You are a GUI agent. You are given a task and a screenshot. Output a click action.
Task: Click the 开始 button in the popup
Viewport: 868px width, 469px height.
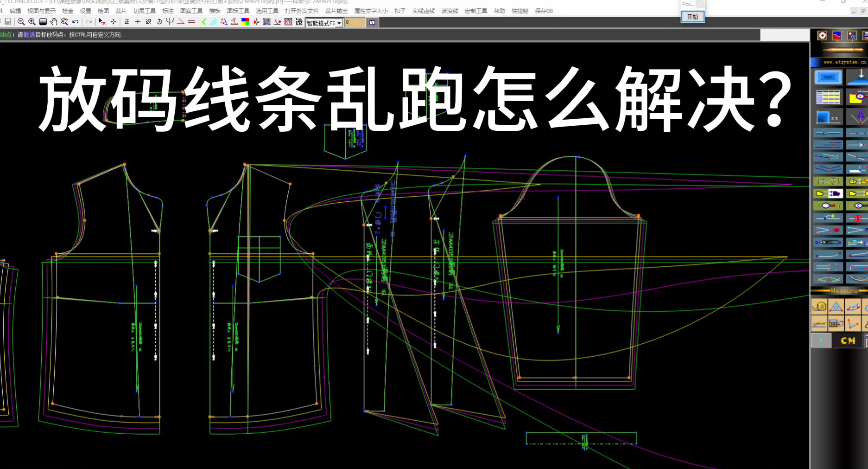point(692,16)
